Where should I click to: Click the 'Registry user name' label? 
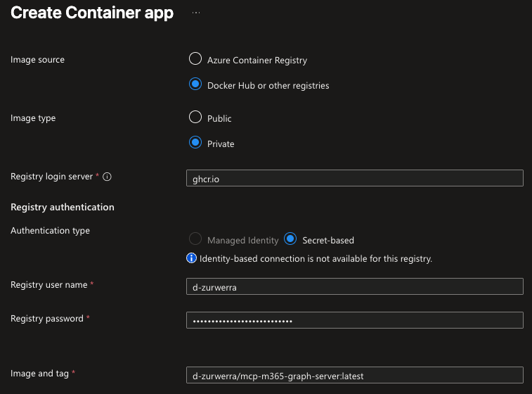coord(49,285)
